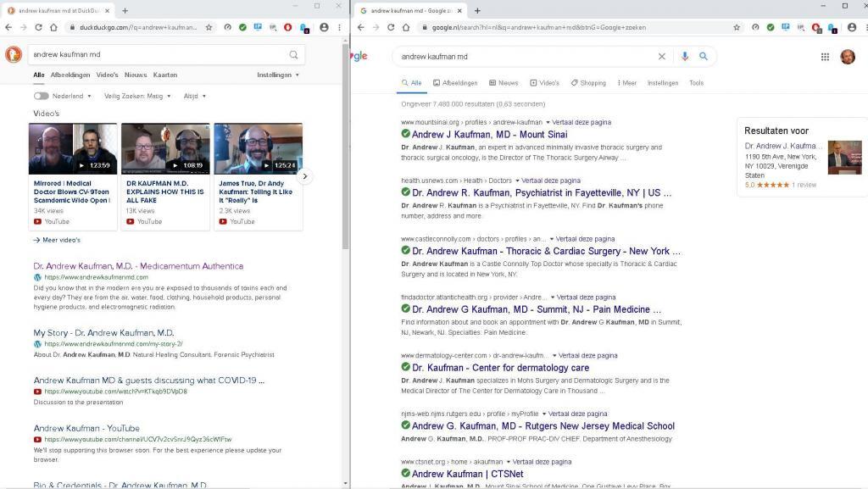Click the DuckDuckGo logo icon
Screen dimensions: 868x489
14,54
